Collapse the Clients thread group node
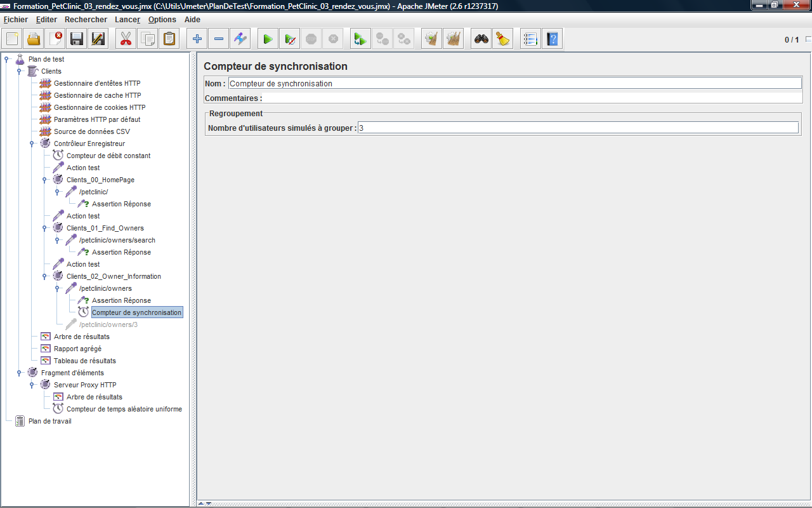Screen dimensions: 812x508 point(20,71)
